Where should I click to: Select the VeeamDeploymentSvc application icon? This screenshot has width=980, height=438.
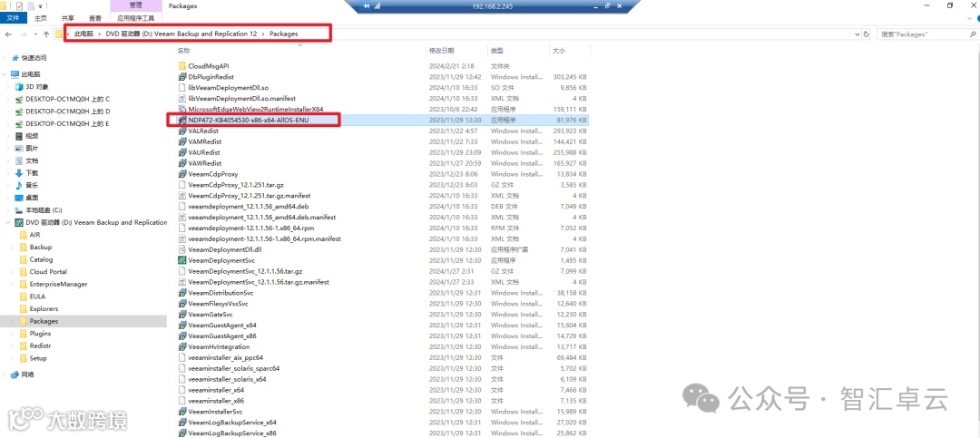click(181, 260)
